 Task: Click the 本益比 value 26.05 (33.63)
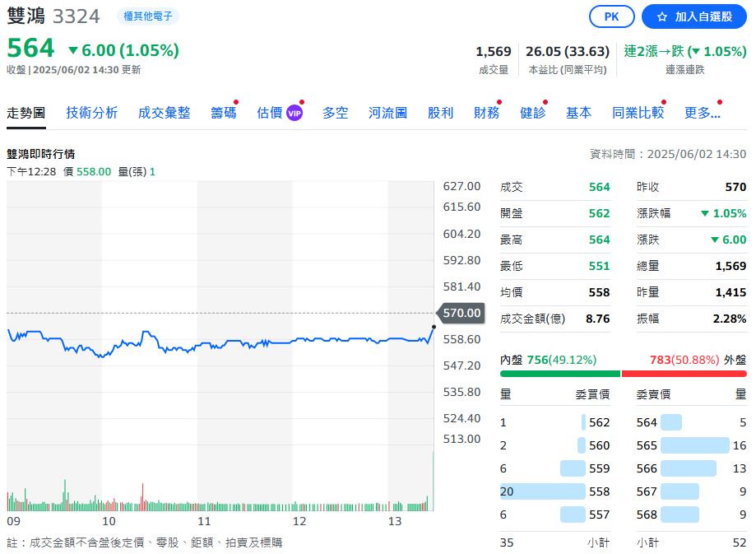(568, 51)
